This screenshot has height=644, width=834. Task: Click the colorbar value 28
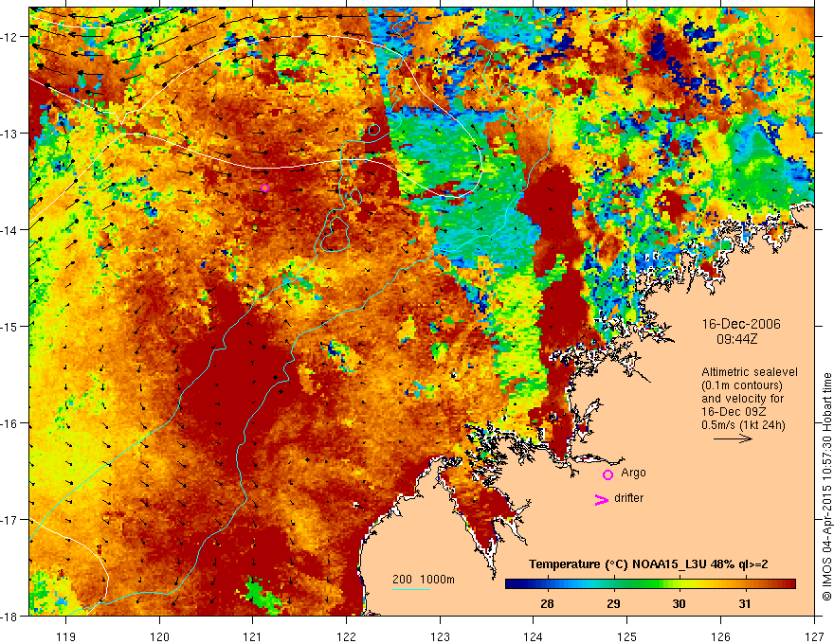click(547, 603)
